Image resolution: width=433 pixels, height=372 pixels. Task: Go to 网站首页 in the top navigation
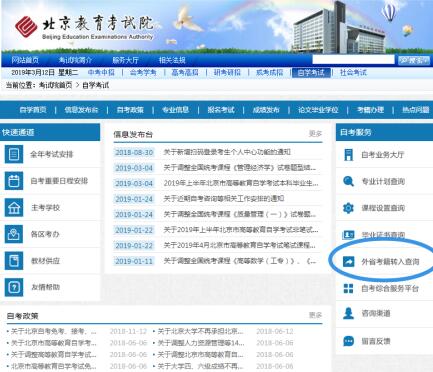[25, 60]
